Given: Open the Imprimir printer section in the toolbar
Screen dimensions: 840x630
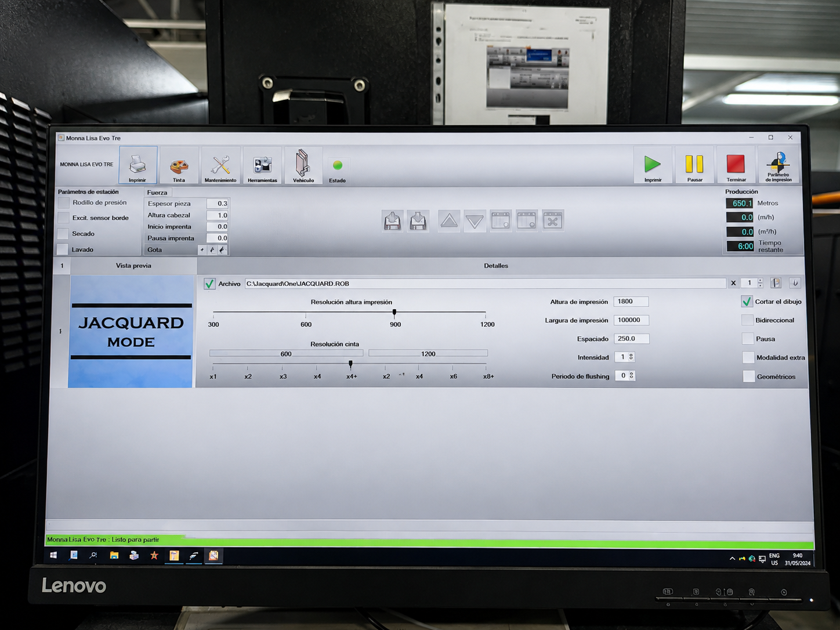Looking at the screenshot, I should pyautogui.click(x=138, y=165).
